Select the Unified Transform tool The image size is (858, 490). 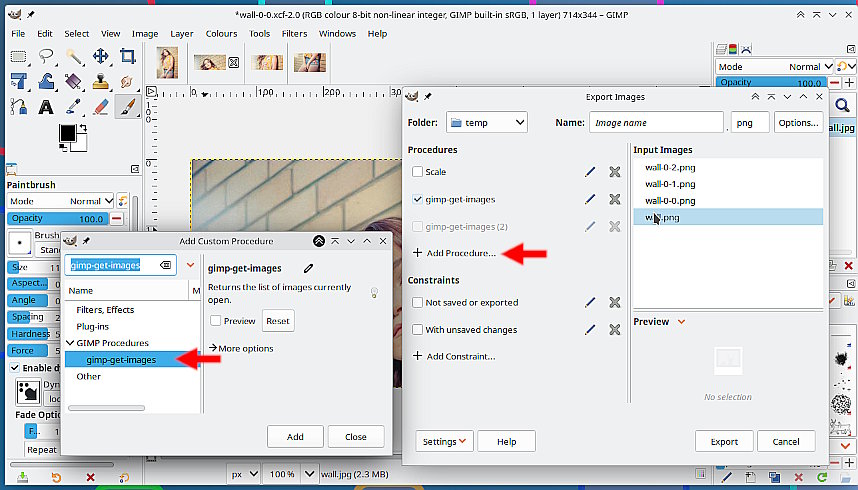pyautogui.click(x=19, y=82)
